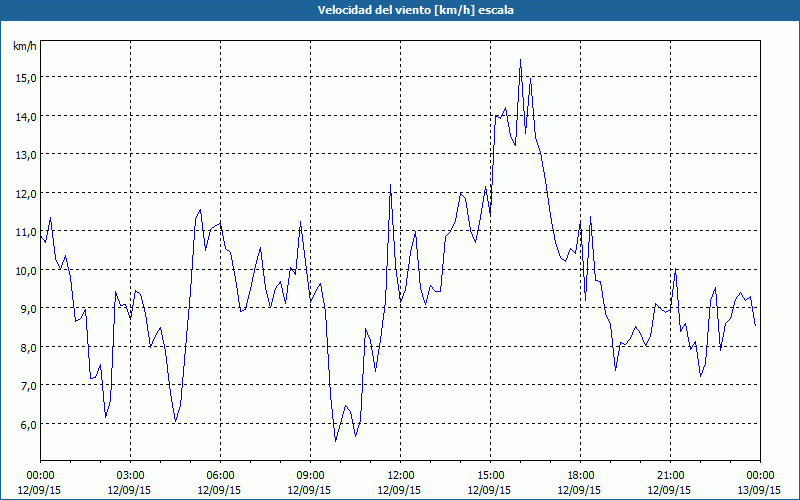Click the 12:00 time axis label

tap(401, 476)
